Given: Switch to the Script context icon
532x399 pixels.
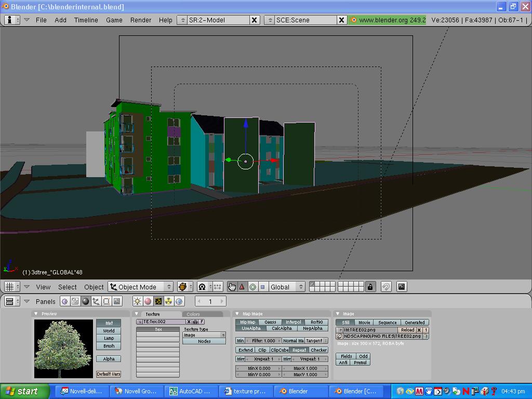Looking at the screenshot, I should click(x=75, y=301).
